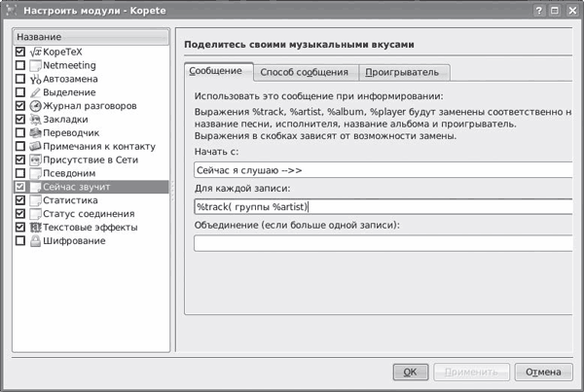Image resolution: width=584 pixels, height=392 pixels.
Task: Click the Текстовые эффекты plugin icon
Action: click(x=36, y=227)
